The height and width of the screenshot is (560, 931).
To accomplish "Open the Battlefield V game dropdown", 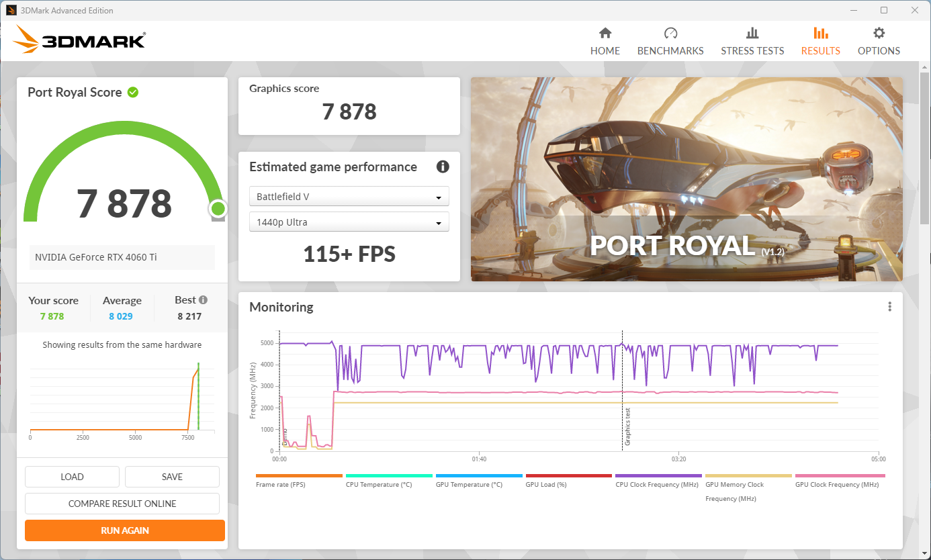I will pos(349,197).
